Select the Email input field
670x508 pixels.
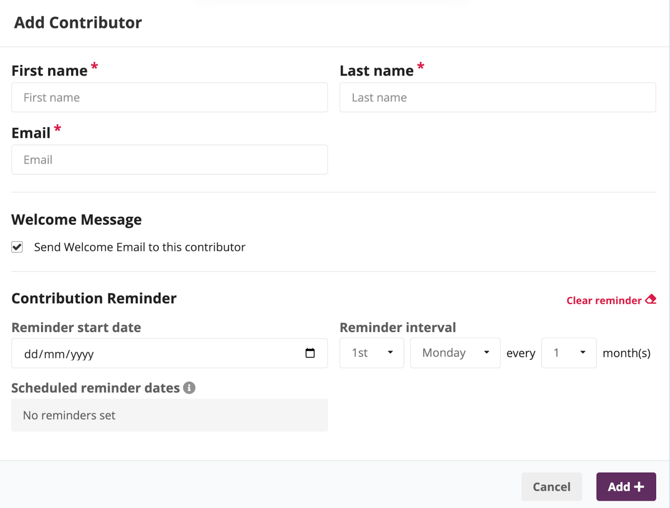coord(169,160)
